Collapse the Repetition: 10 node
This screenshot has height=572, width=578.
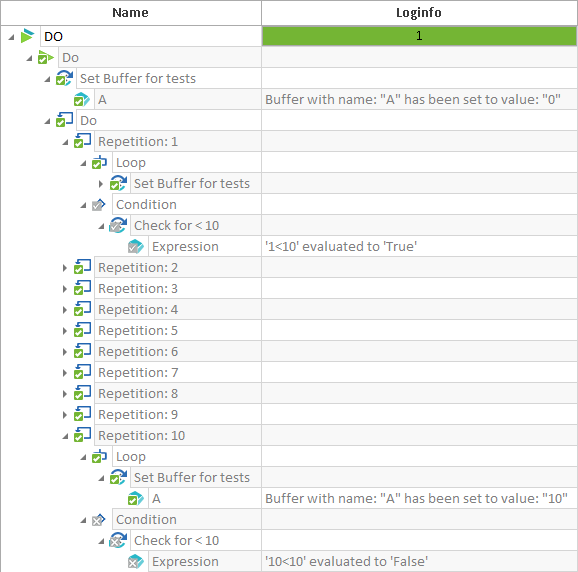click(x=65, y=436)
